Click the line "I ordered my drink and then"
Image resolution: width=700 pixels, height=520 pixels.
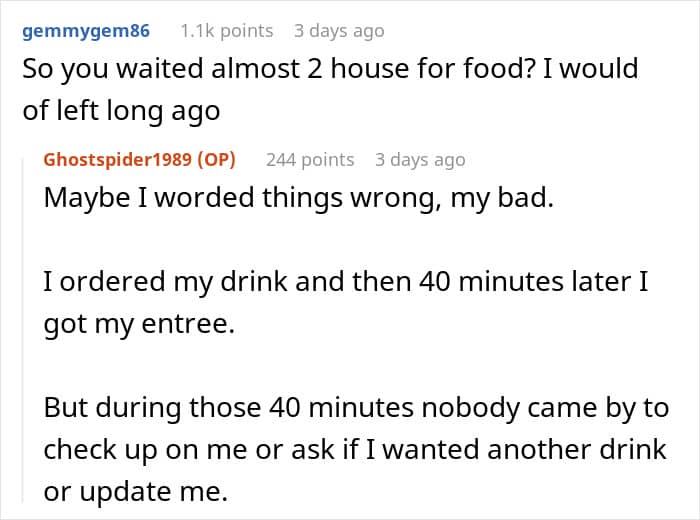pos(346,283)
